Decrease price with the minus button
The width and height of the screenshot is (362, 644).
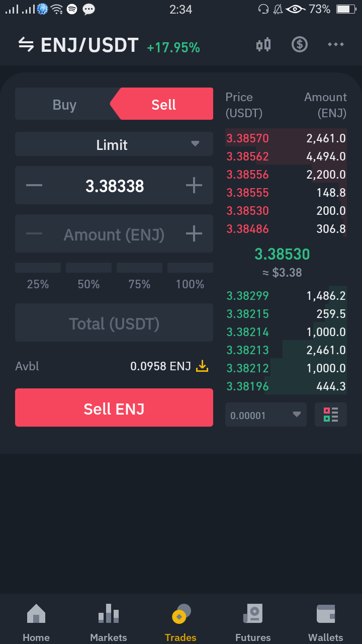tap(34, 186)
